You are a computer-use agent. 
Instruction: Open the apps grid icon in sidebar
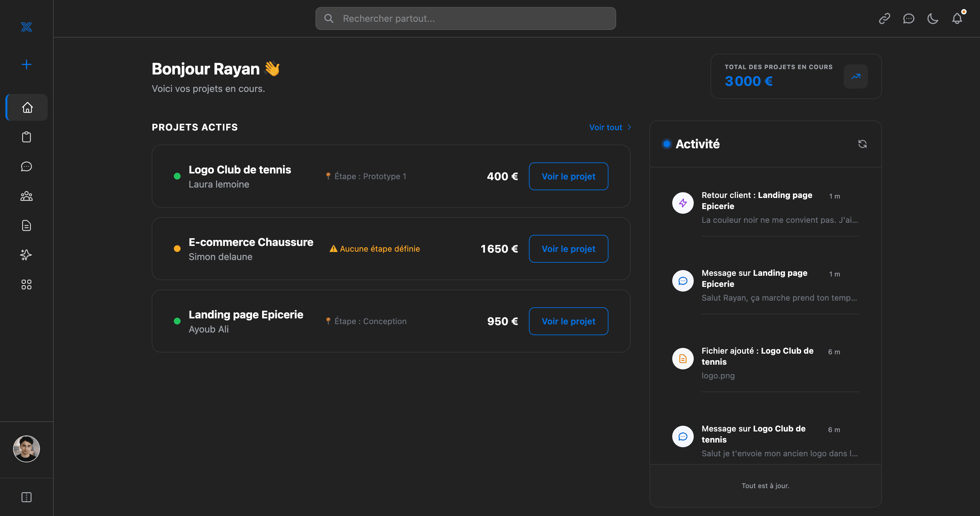tap(26, 284)
